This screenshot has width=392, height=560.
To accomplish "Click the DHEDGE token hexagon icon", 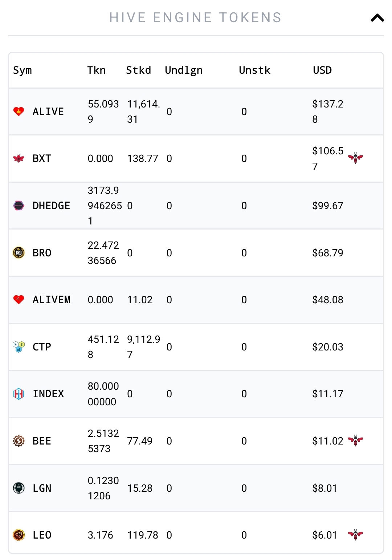I will click(19, 206).
